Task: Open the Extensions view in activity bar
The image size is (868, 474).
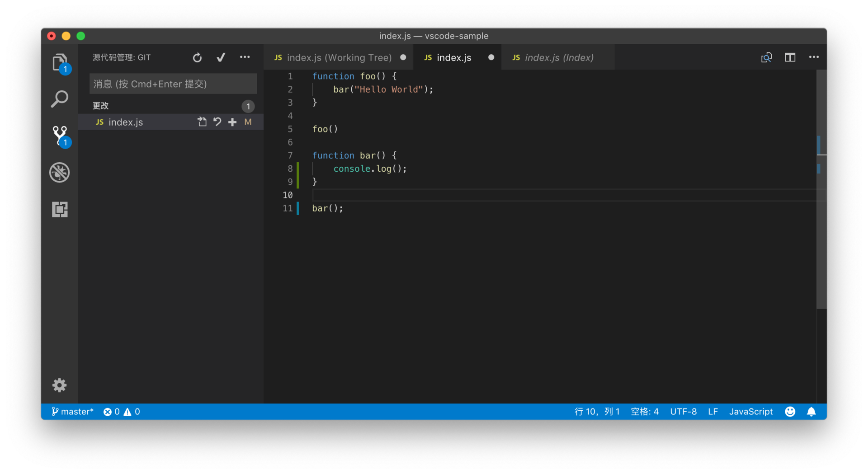Action: tap(60, 209)
